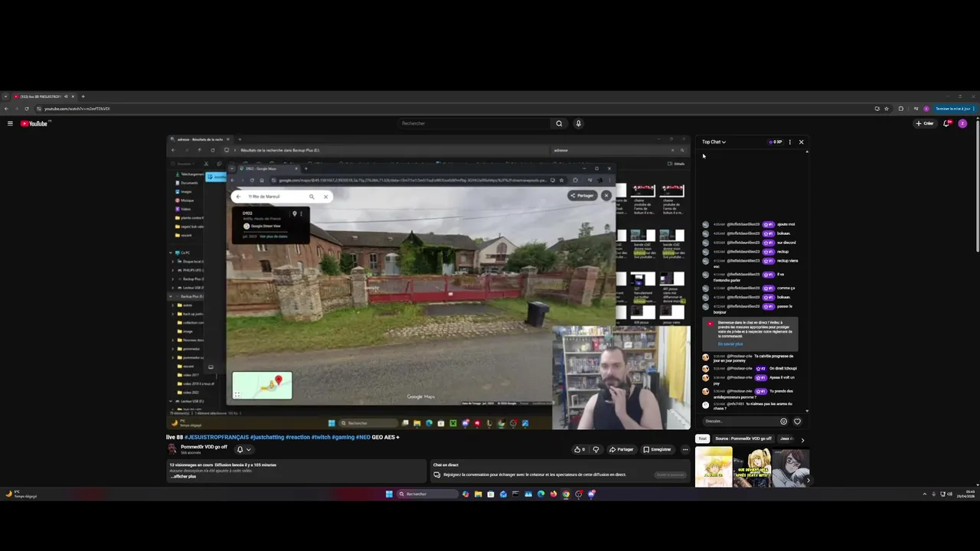Click the Street View minimap thumbnail
This screenshot has height=551, width=980.
click(263, 385)
